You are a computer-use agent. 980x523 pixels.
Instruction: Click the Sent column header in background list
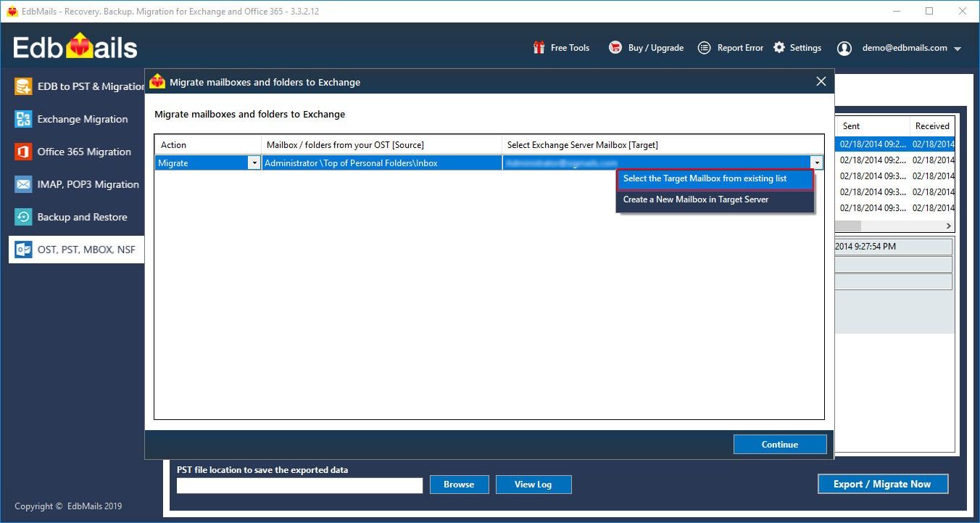click(x=873, y=126)
